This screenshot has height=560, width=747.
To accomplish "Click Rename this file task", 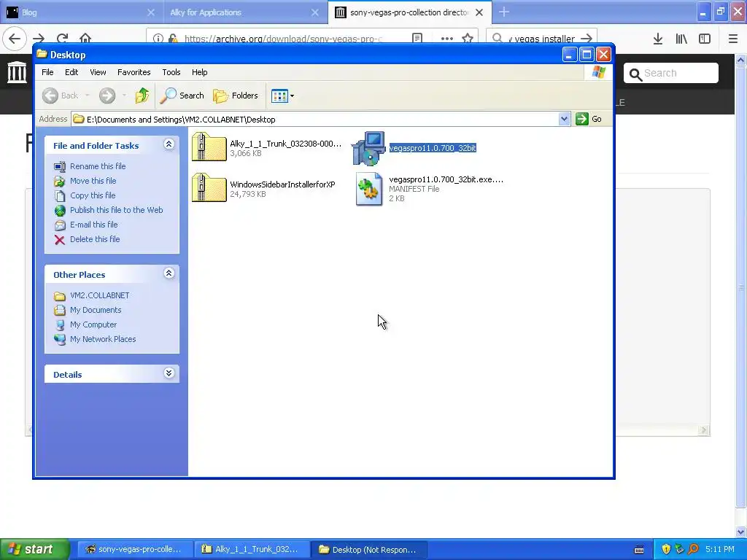I will [98, 166].
